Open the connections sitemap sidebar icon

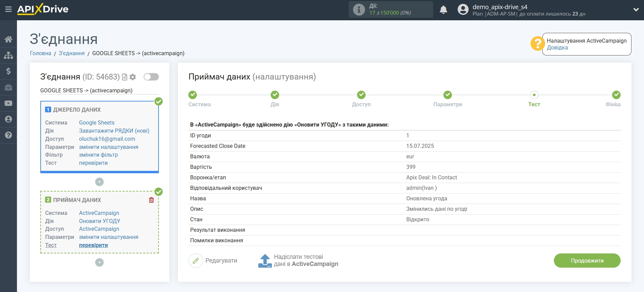click(x=8, y=55)
